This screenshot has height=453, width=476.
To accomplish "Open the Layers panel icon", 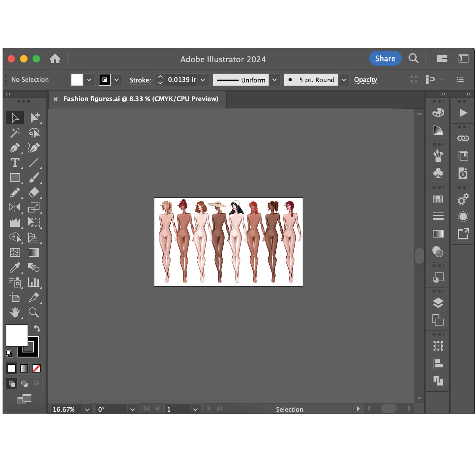I will pos(438,303).
